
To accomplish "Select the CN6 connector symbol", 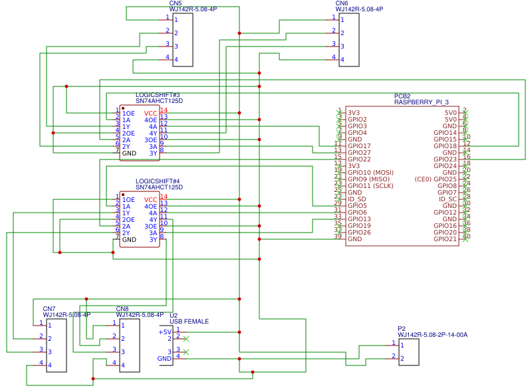I will (x=348, y=39).
